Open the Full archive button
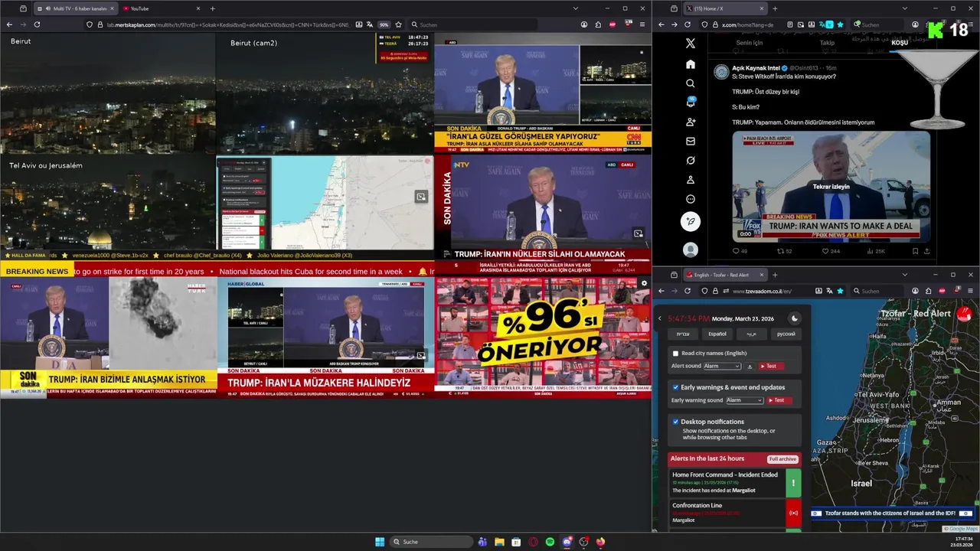980x551 pixels. click(783, 459)
